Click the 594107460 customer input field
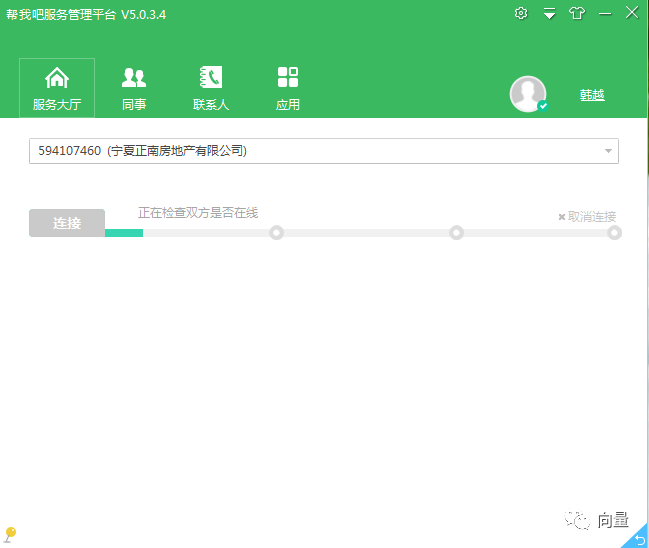This screenshot has height=548, width=649. point(310,151)
